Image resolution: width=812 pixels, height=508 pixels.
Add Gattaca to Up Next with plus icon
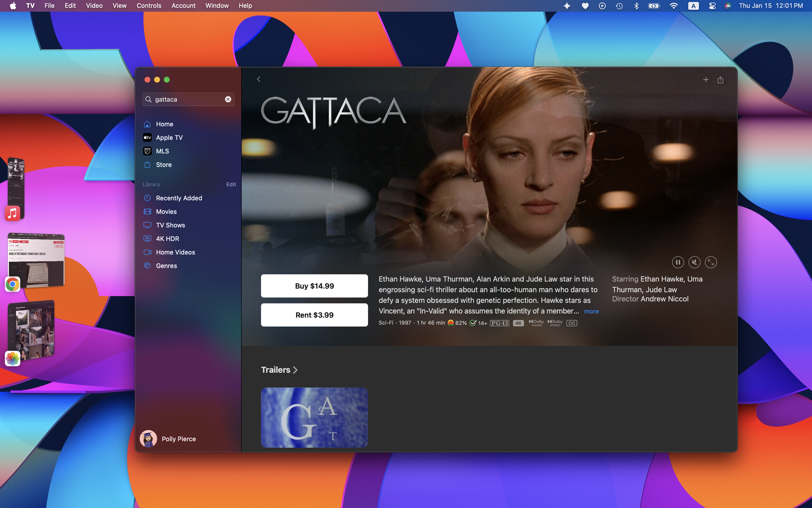(x=705, y=80)
